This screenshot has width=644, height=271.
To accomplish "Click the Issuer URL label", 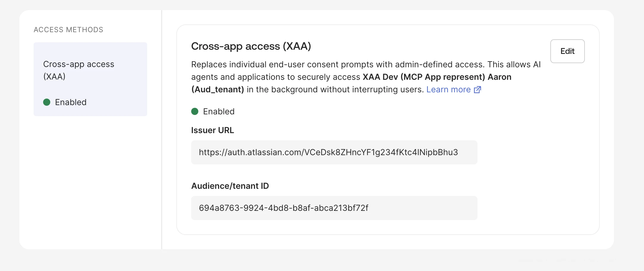I will tap(213, 130).
